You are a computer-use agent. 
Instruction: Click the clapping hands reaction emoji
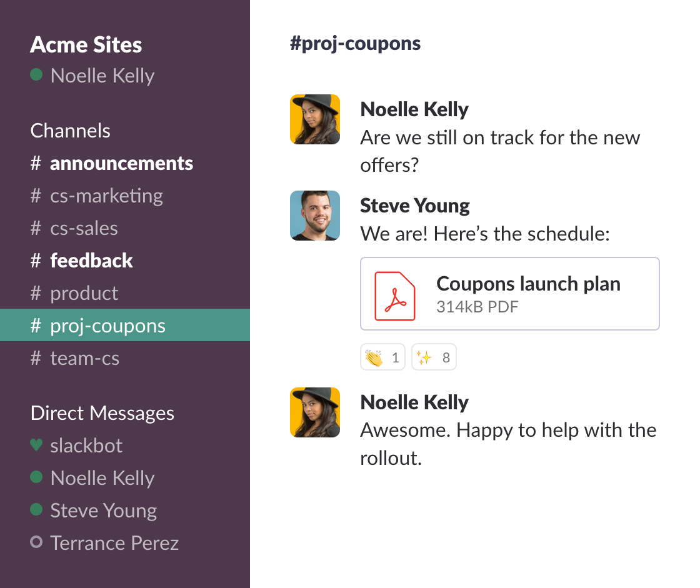pyautogui.click(x=374, y=357)
